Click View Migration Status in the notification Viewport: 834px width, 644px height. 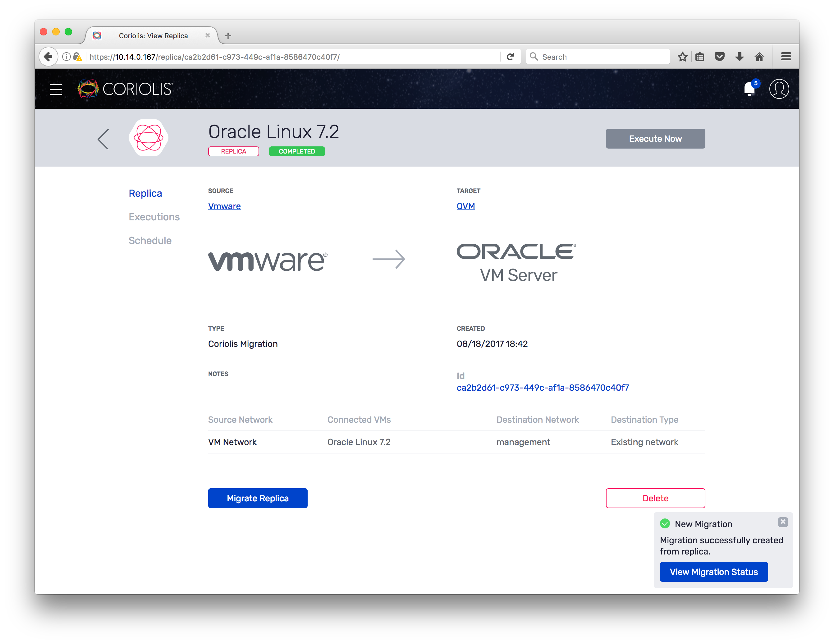[x=713, y=572]
